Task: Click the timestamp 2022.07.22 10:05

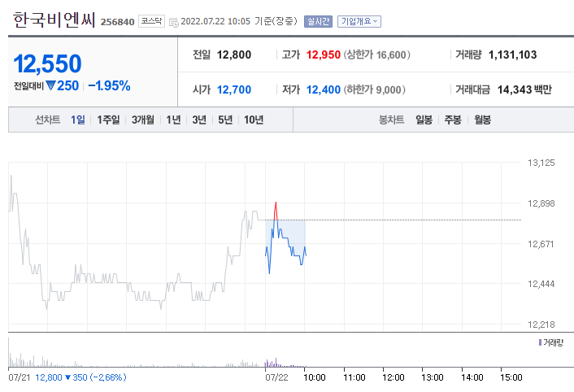Action: point(215,21)
